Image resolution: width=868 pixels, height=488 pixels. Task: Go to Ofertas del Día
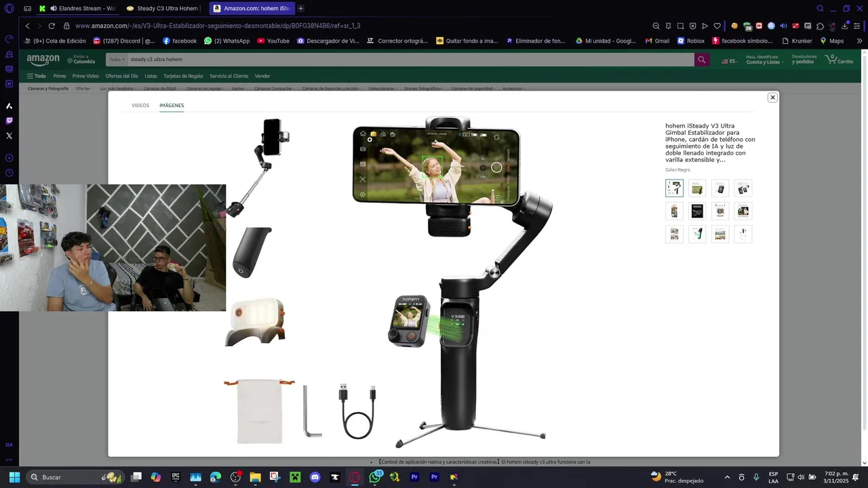pyautogui.click(x=121, y=76)
